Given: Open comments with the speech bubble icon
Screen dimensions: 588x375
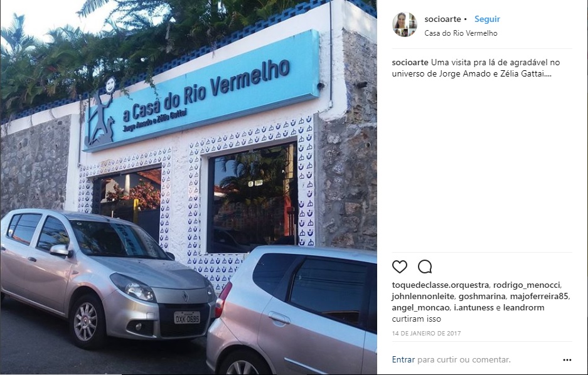Looking at the screenshot, I should (x=425, y=267).
